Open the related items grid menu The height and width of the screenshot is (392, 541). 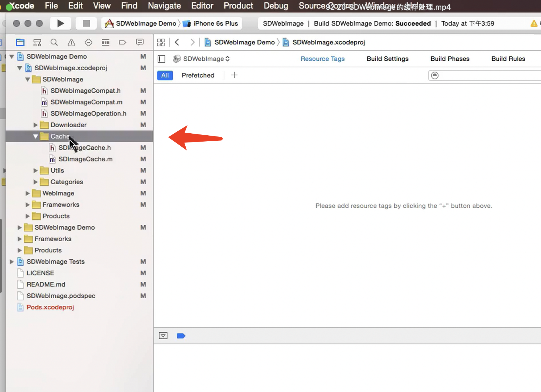pyautogui.click(x=161, y=42)
